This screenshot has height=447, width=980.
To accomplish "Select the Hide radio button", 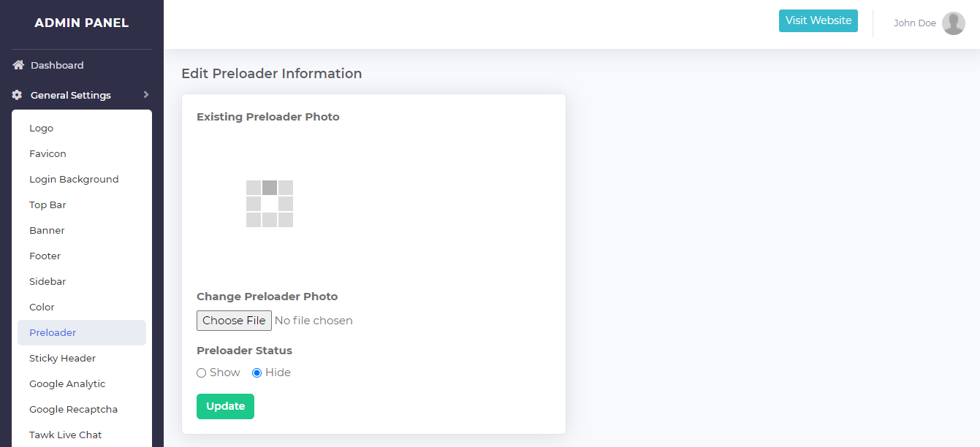I will click(x=257, y=373).
